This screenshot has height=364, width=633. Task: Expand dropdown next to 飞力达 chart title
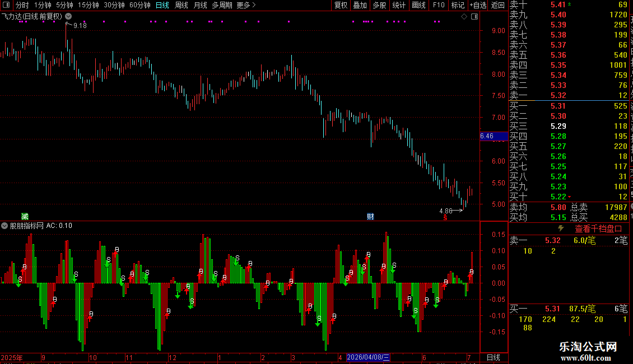[x=69, y=16]
